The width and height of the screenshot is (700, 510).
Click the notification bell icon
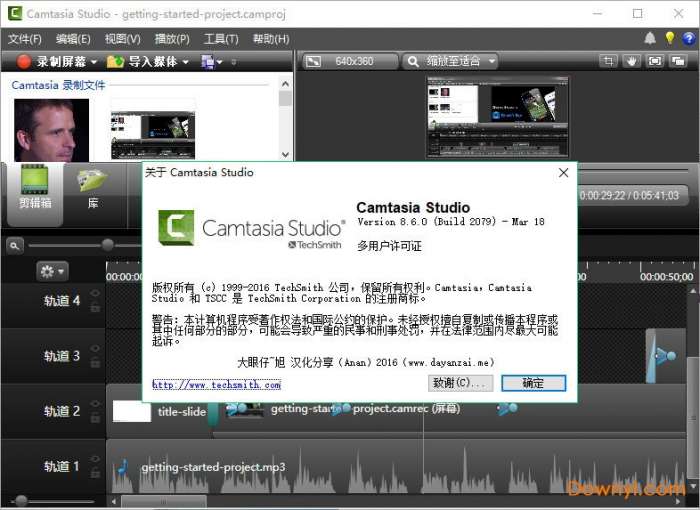[650, 38]
